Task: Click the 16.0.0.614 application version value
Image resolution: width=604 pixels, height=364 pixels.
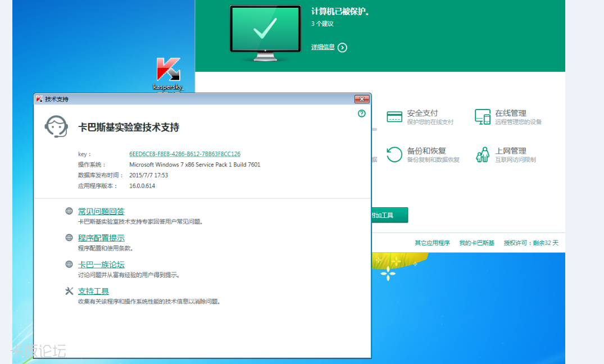Action: [x=142, y=186]
